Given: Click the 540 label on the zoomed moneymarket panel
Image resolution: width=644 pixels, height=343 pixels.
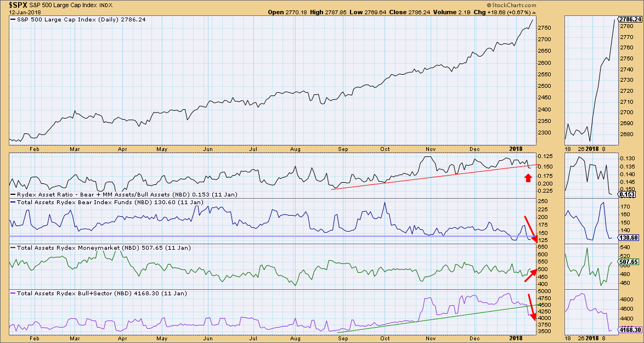Looking at the screenshot, I should pyautogui.click(x=625, y=248).
